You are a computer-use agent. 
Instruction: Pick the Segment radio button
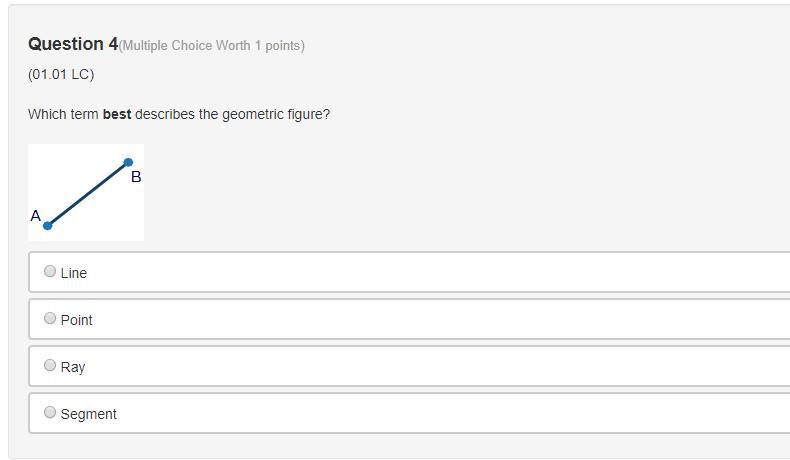tap(50, 412)
